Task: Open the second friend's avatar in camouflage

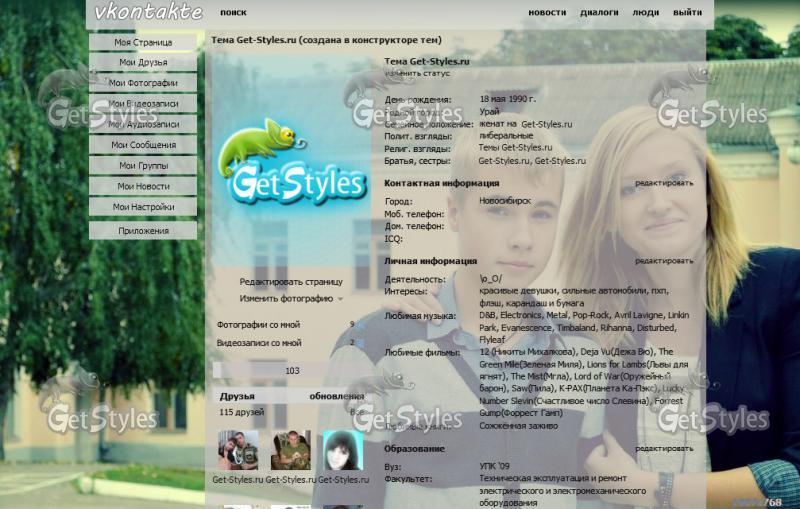Action: [291, 451]
